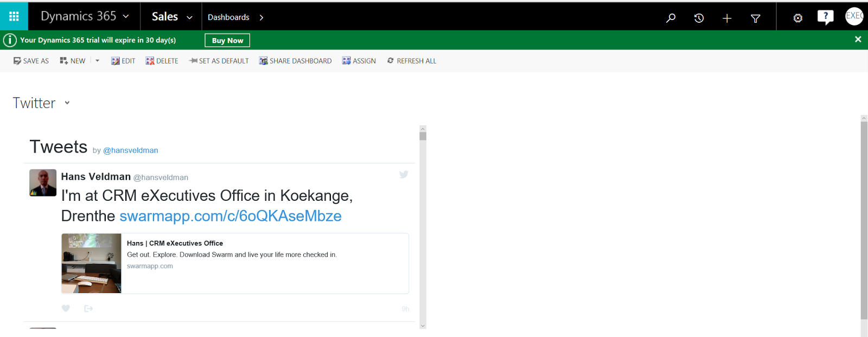This screenshot has width=868, height=337.
Task: Expand the chevron next to Dashboards
Action: click(261, 17)
